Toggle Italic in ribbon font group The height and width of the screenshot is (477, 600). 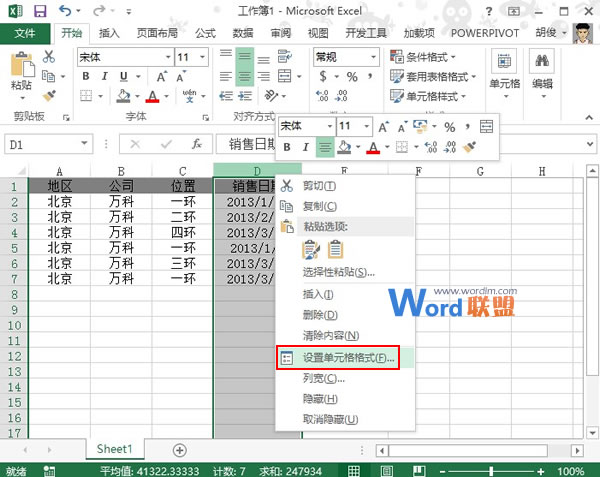[104, 76]
